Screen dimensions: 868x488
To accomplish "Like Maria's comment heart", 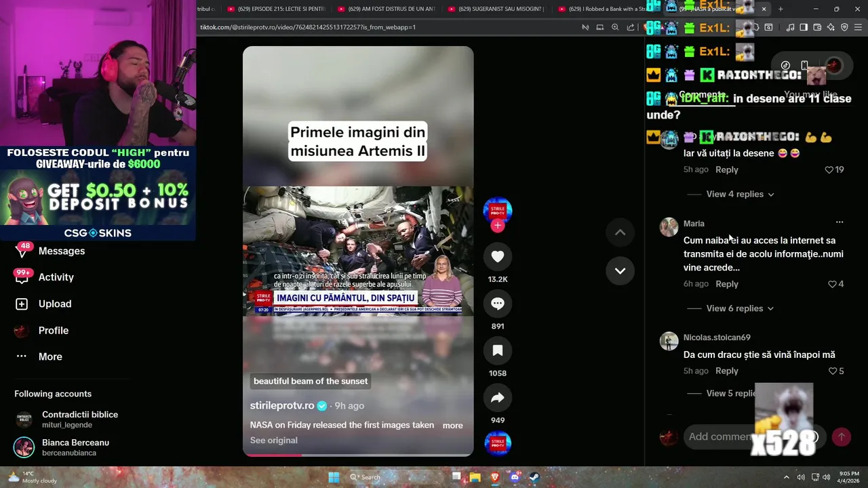I will tap(832, 284).
